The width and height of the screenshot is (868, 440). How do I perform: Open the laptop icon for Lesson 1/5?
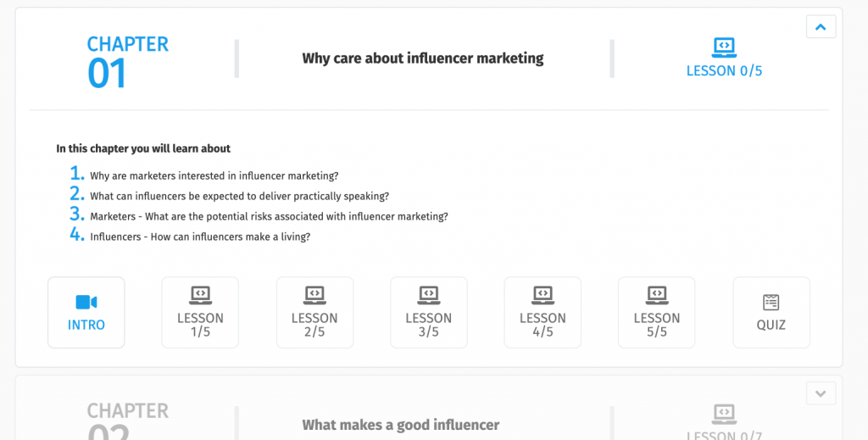pyautogui.click(x=200, y=295)
